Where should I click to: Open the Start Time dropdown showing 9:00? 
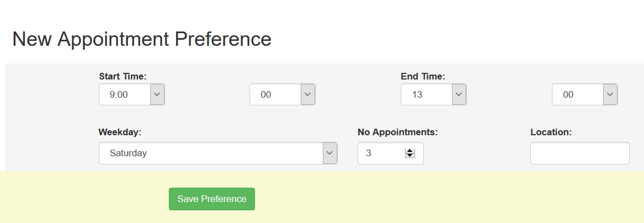[x=125, y=94]
